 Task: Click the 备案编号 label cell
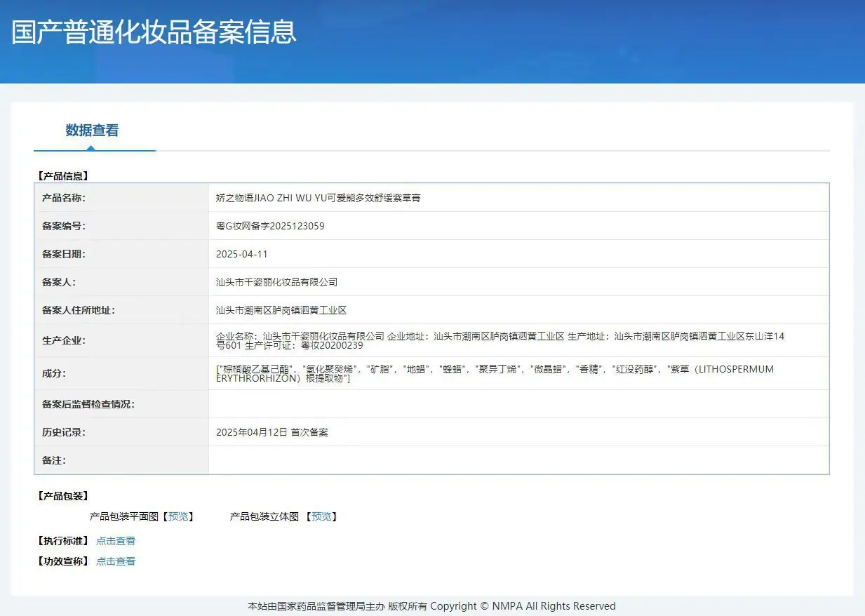point(121,226)
